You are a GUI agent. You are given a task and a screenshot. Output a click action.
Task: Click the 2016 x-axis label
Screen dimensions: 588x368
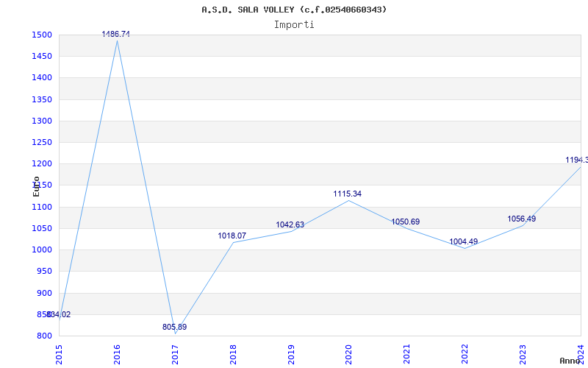click(x=117, y=354)
